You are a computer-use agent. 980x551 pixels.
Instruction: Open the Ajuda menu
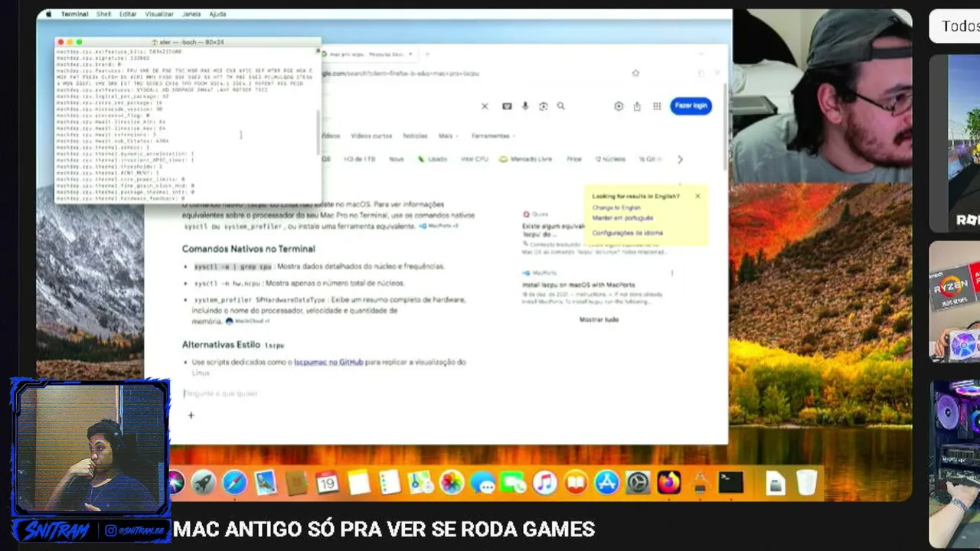pos(217,14)
